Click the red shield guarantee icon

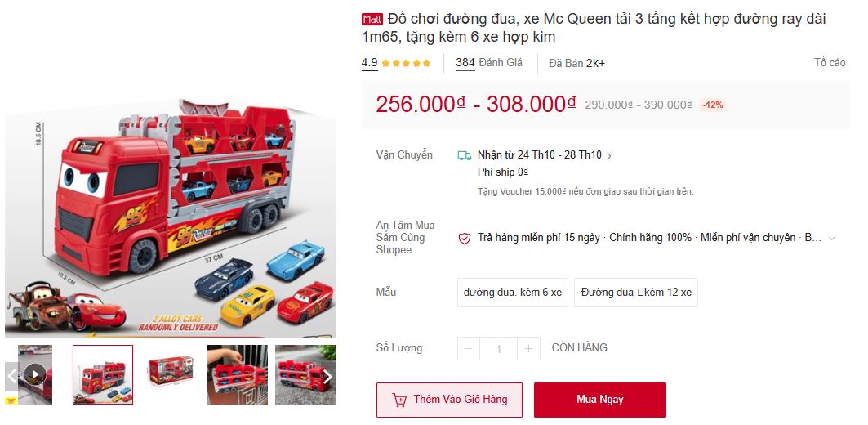pyautogui.click(x=464, y=239)
